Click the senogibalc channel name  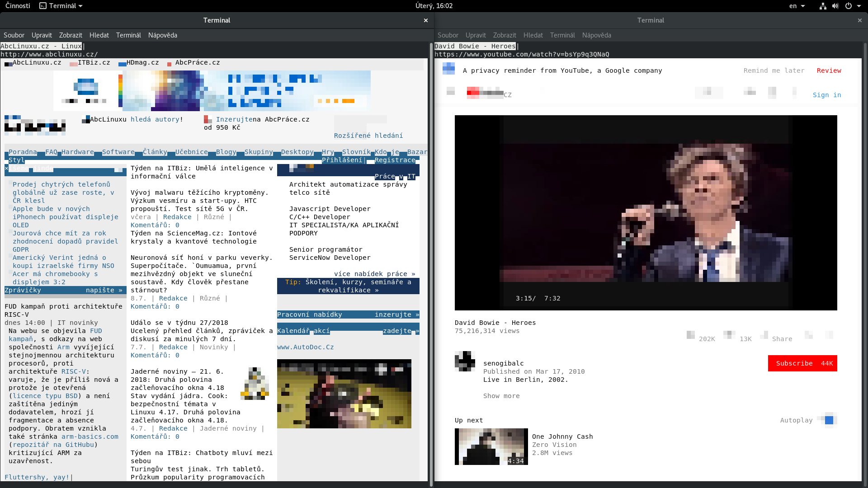tap(504, 364)
